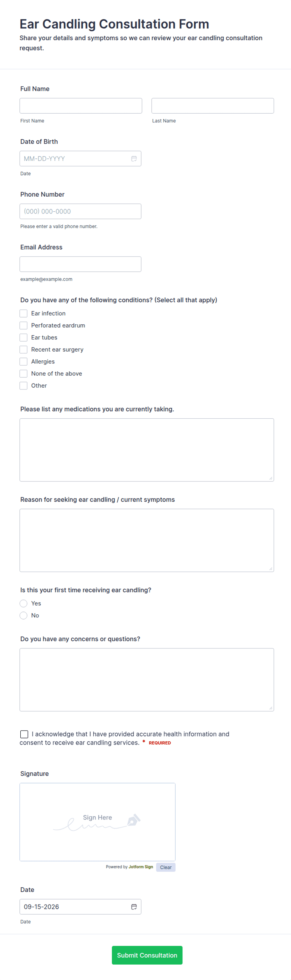Check the Other condition box

pyautogui.click(x=23, y=385)
